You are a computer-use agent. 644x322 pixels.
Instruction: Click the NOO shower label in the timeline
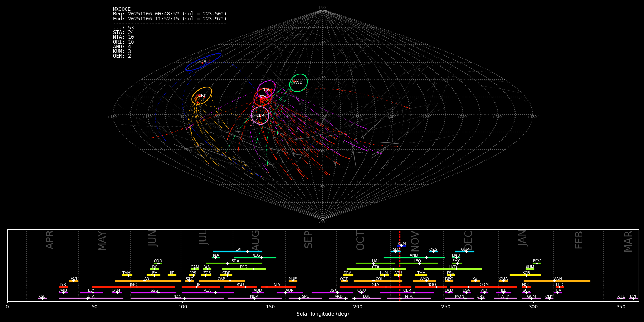point(432,285)
